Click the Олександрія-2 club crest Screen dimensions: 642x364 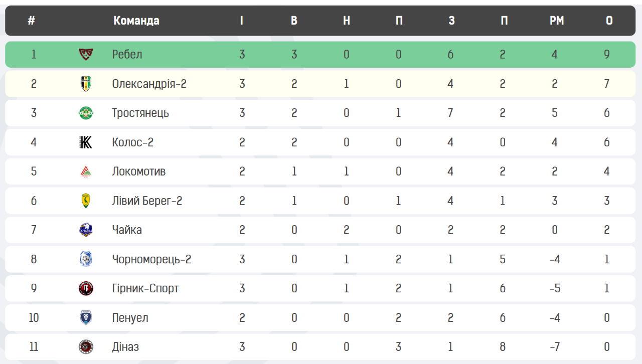point(86,84)
